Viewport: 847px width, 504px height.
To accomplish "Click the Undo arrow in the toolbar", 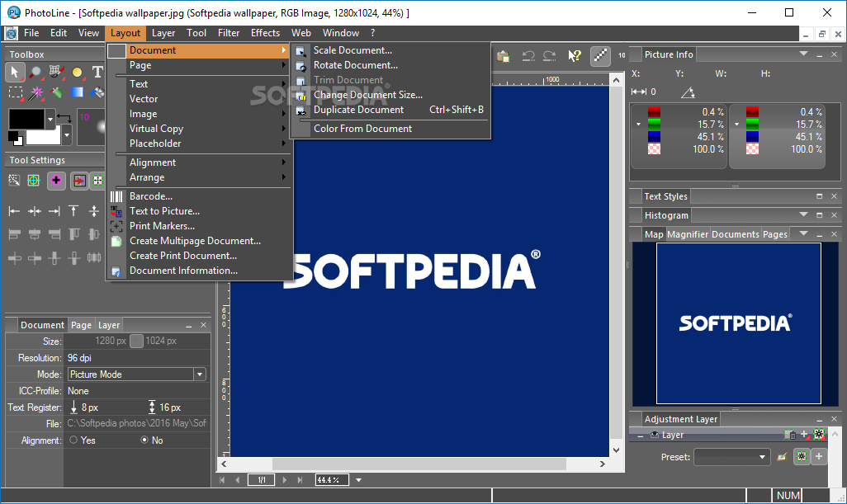I will pyautogui.click(x=528, y=55).
